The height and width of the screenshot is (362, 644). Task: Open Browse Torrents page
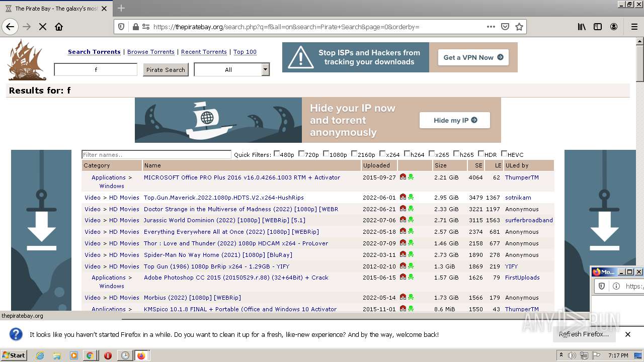(x=151, y=52)
